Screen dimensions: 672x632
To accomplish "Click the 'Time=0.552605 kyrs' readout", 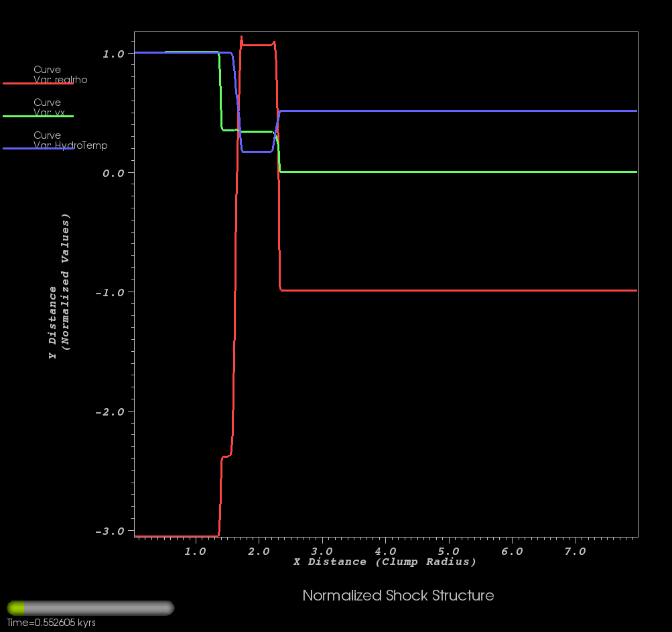I will coord(51,623).
